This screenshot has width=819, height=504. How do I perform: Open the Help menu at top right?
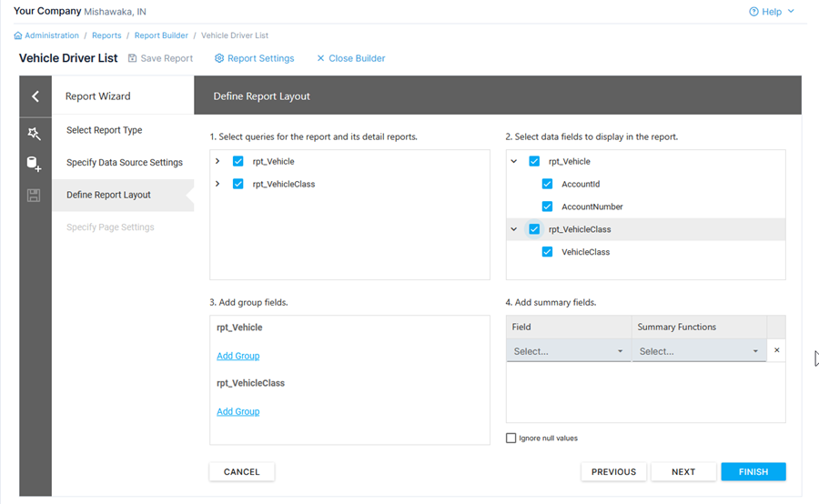point(772,12)
